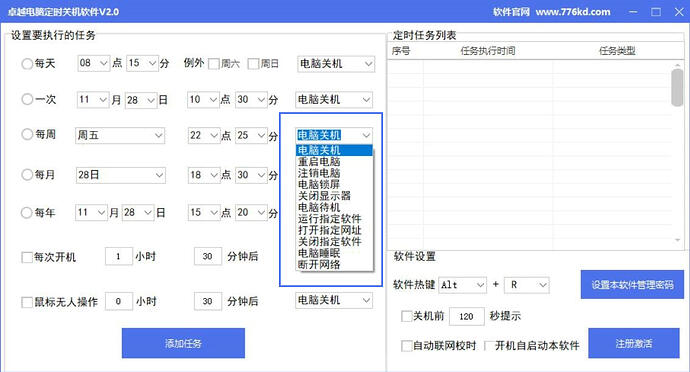Click the 鼠标无人操作 minutes input field

[x=208, y=302]
